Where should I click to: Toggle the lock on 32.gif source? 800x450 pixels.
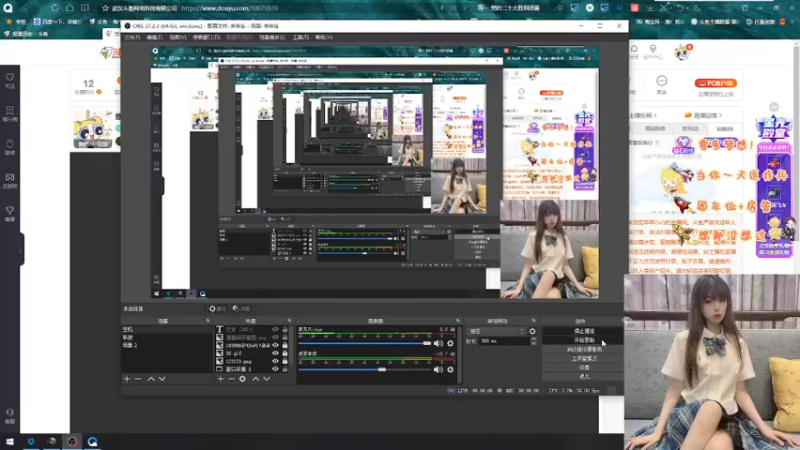tap(285, 353)
